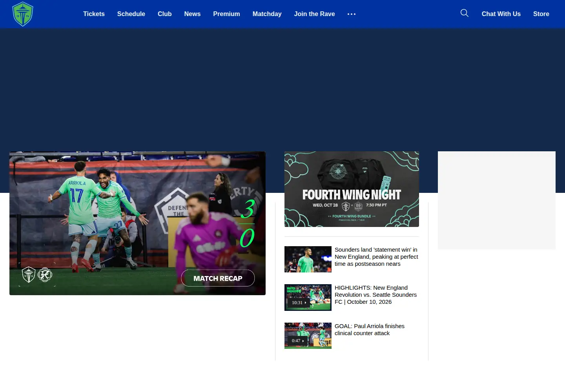Click the MATCH RECAP button

click(x=218, y=278)
